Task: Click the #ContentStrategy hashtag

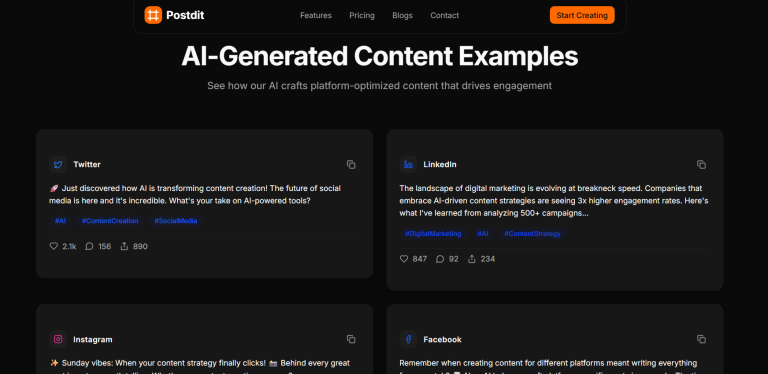Action: pyautogui.click(x=532, y=234)
